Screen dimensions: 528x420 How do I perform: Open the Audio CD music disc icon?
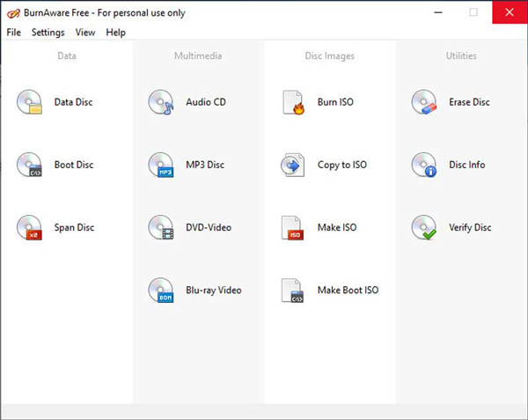(161, 102)
